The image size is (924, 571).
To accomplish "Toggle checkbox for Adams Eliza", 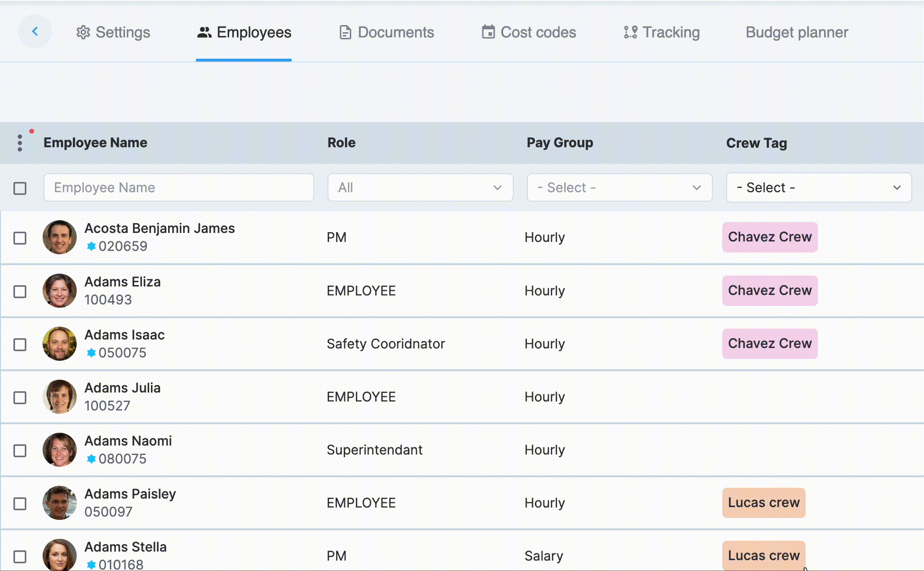I will tap(20, 291).
